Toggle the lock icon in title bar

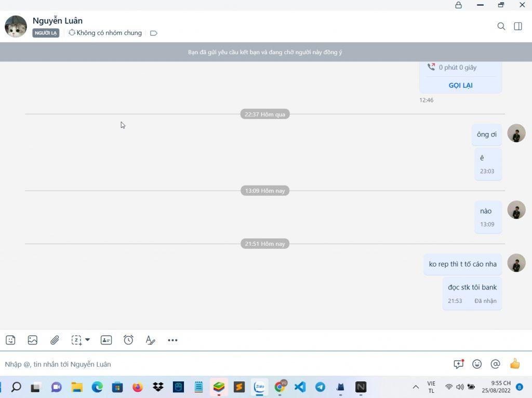[x=458, y=5]
